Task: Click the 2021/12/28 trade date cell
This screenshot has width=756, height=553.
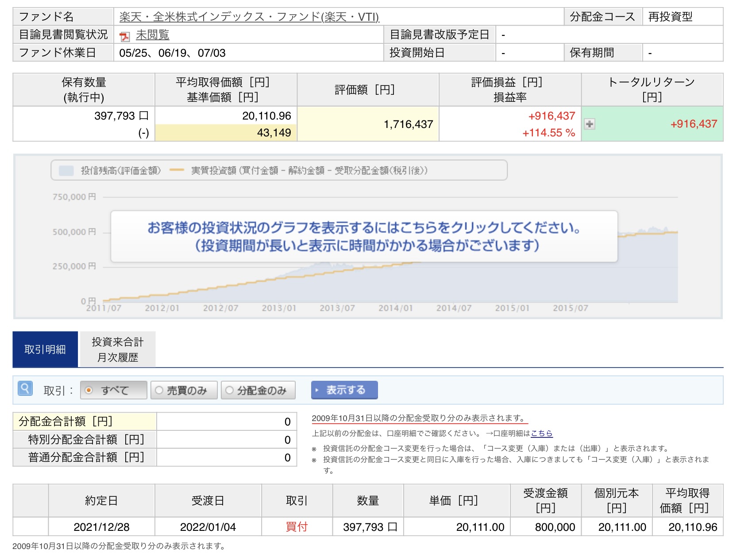Action: coord(101,527)
